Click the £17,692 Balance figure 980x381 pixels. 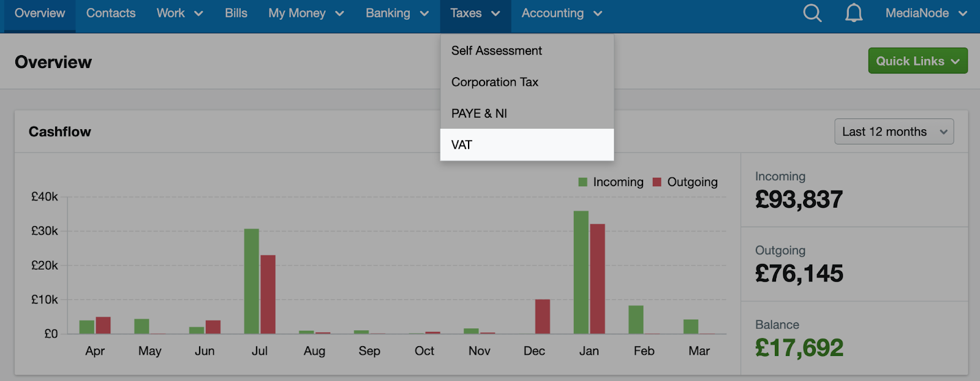(x=799, y=347)
